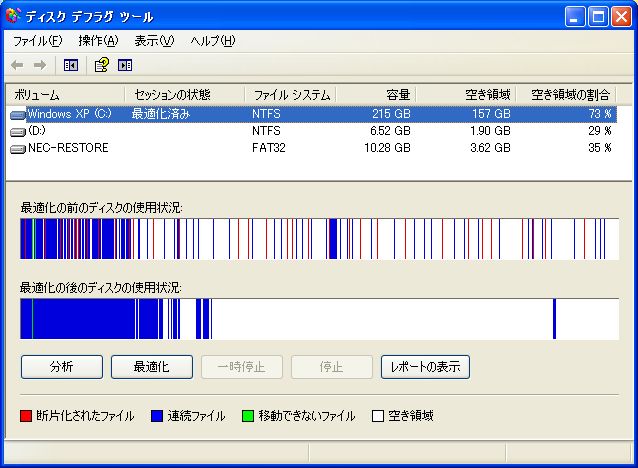
Task: Click the 6.52 GB capacity cell
Action: [x=390, y=131]
